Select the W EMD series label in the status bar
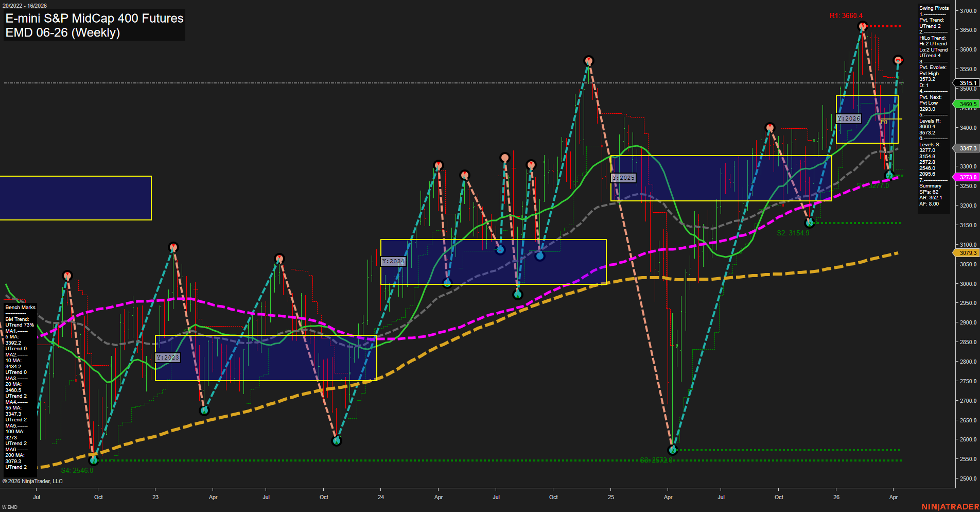Screen dimensions: 980x512 pyautogui.click(x=9, y=506)
